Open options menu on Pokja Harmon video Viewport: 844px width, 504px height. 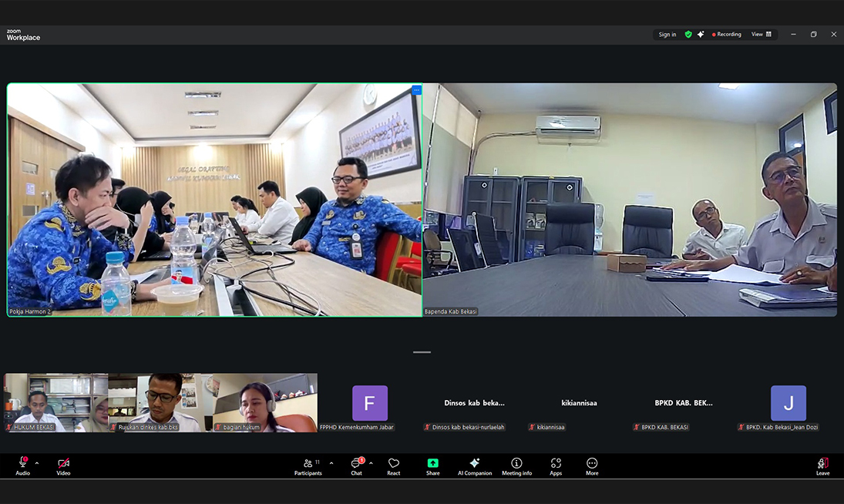point(416,90)
